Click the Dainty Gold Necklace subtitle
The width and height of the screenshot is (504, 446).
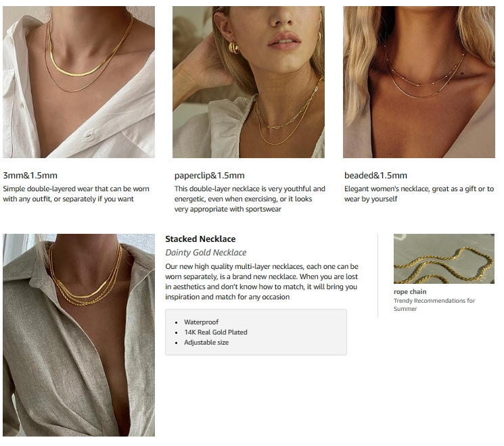[x=206, y=252]
